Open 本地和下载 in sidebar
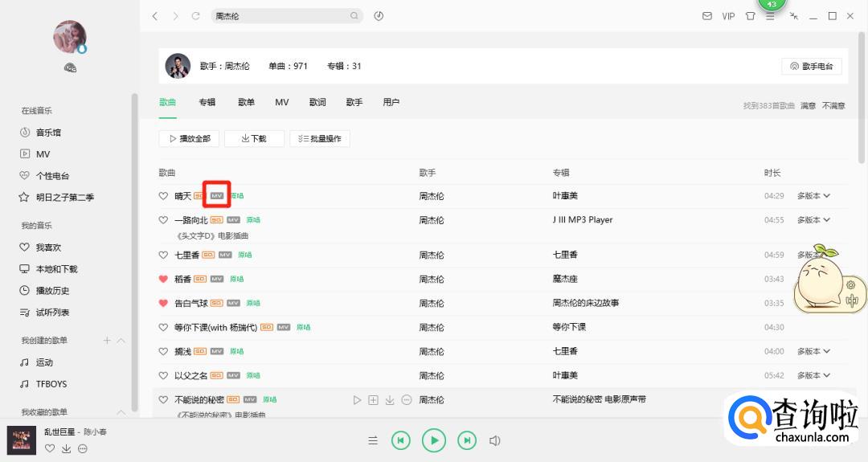 (56, 268)
